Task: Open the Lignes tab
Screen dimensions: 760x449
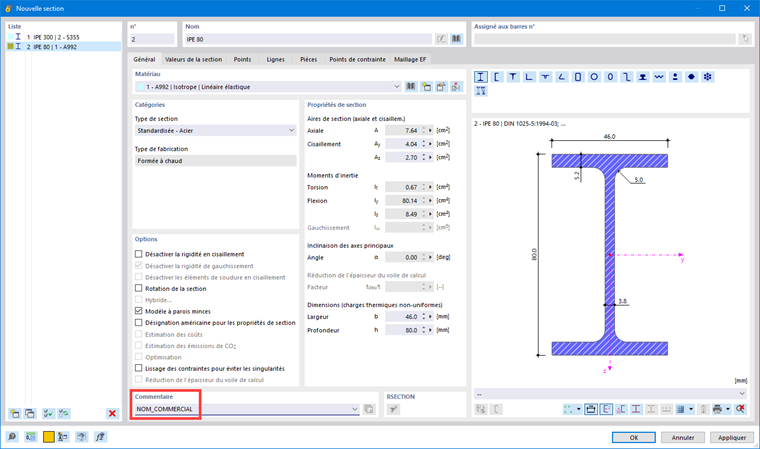Action: point(275,59)
